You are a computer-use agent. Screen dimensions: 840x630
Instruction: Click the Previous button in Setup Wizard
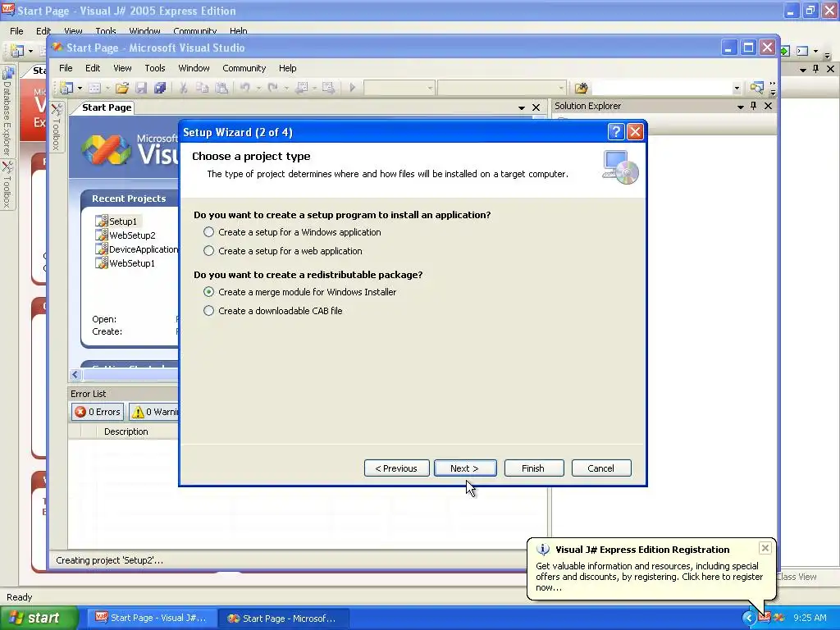pyautogui.click(x=396, y=468)
